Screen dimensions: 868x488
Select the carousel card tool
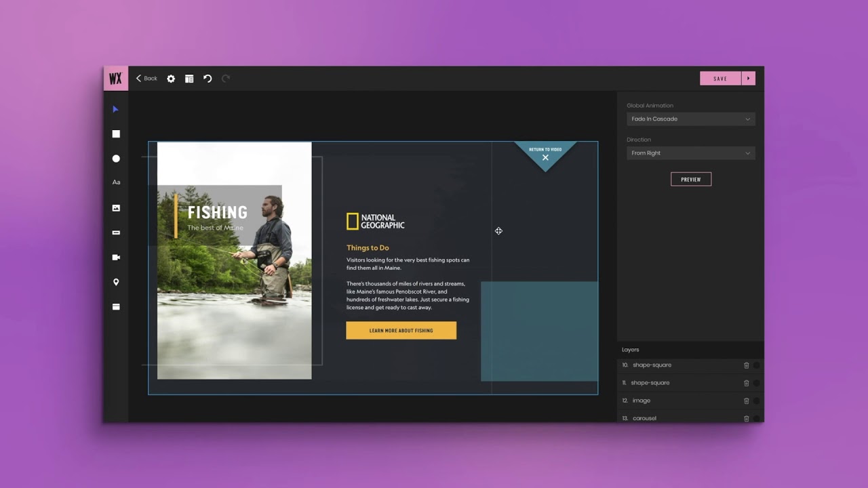[x=116, y=307]
